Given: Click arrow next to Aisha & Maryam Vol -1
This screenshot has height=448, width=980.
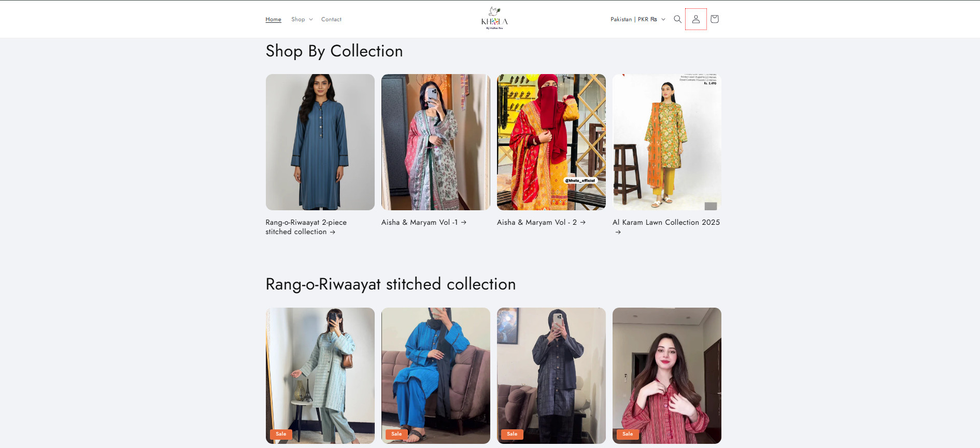Looking at the screenshot, I should (464, 222).
